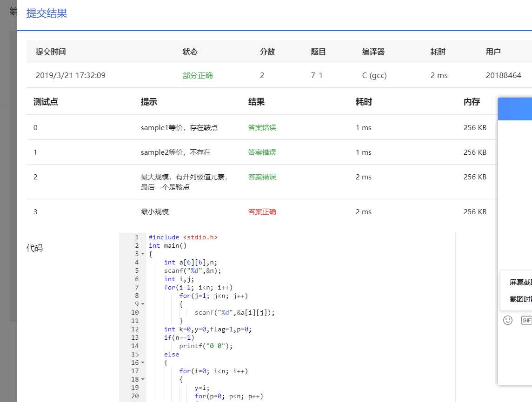532x402 pixels.
Task: Click the 提交结果 heading
Action: coord(47,13)
